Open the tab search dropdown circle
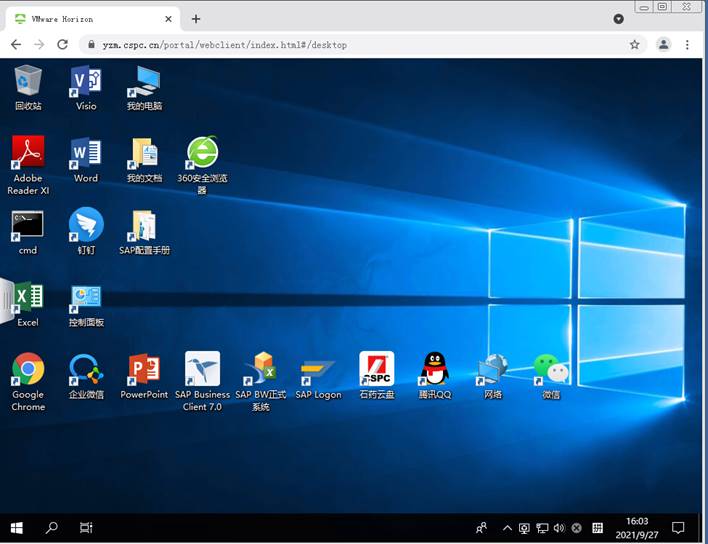 coord(619,19)
